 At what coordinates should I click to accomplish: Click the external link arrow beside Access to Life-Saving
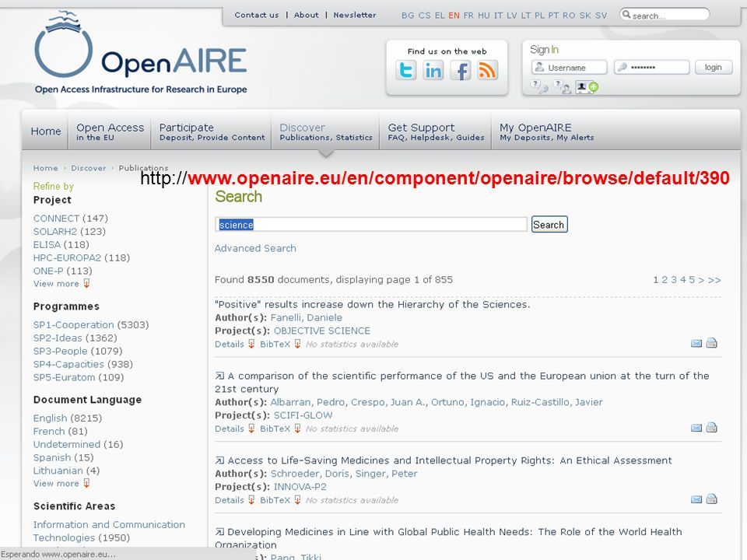click(219, 460)
